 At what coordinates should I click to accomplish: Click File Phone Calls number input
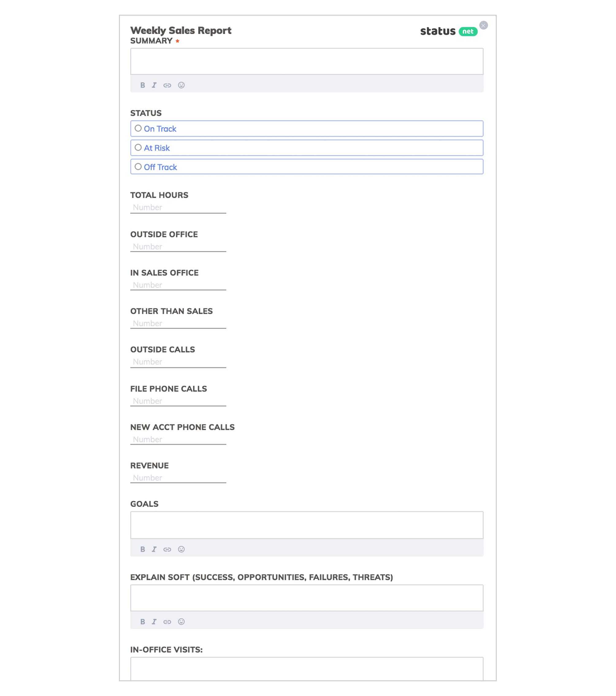tap(178, 401)
